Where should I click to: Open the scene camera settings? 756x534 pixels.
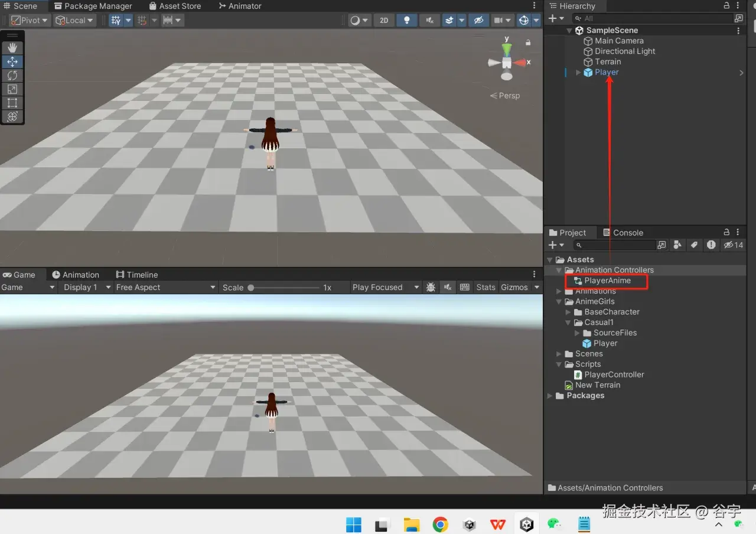point(502,20)
